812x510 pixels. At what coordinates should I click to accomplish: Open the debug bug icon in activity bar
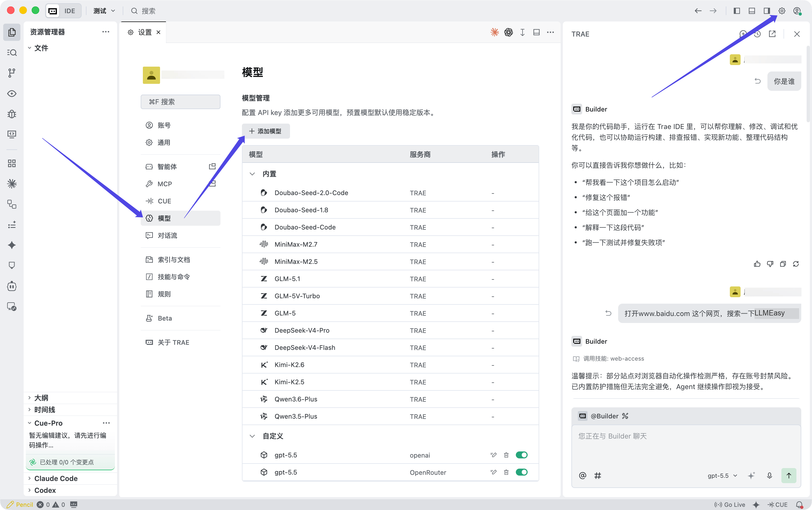pos(12,114)
